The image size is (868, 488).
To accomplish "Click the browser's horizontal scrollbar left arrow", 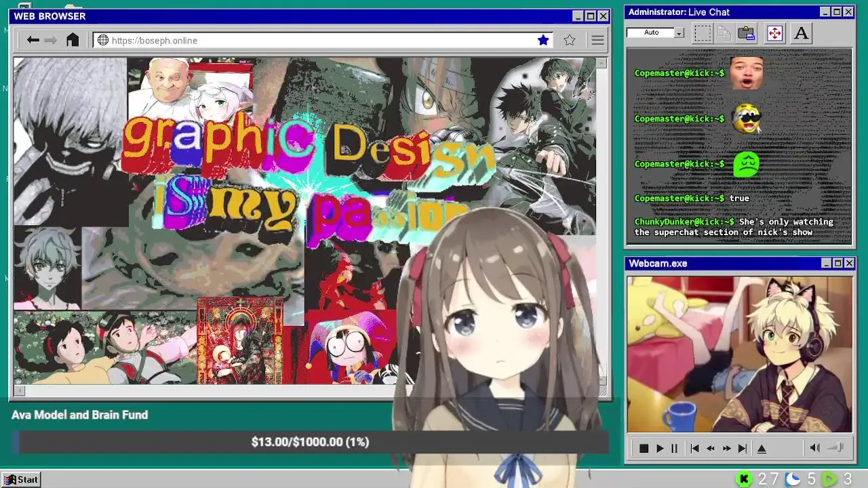I will tap(20, 390).
